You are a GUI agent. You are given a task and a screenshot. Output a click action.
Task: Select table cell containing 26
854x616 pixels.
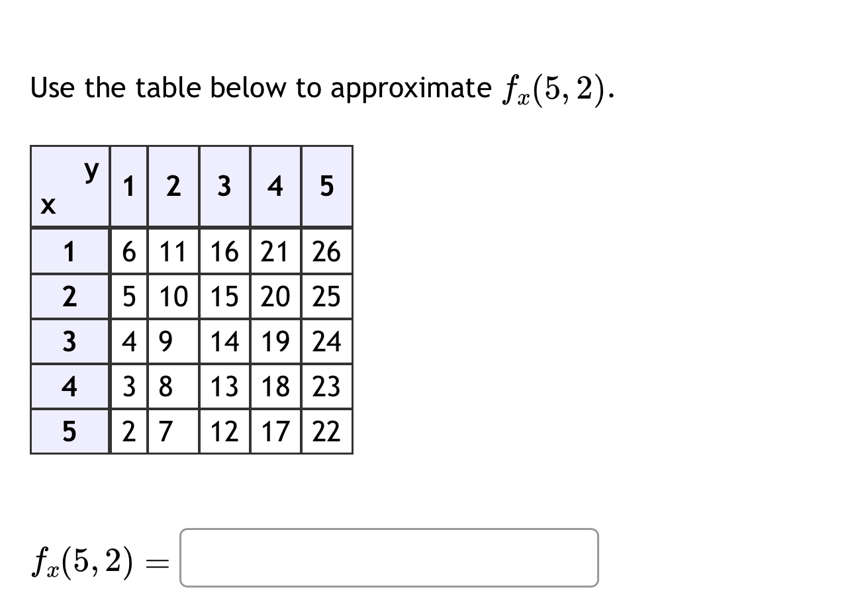point(326,252)
